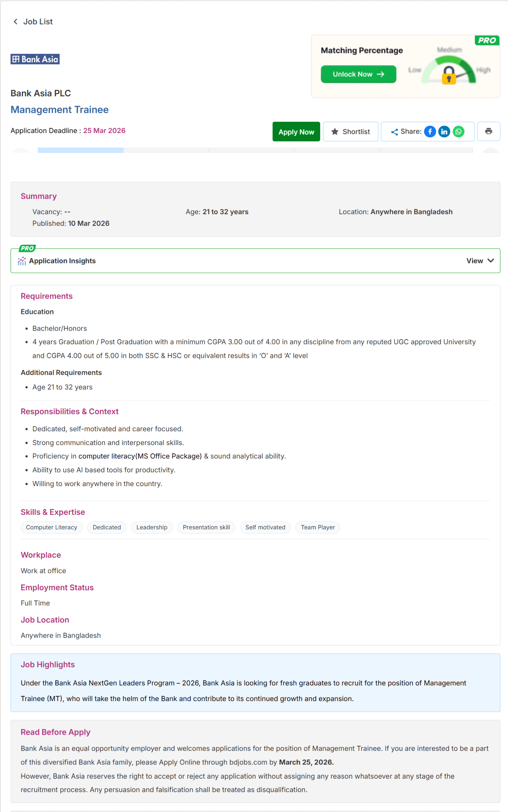Click Unlock Now for matching percentage
The image size is (508, 812).
coord(358,74)
